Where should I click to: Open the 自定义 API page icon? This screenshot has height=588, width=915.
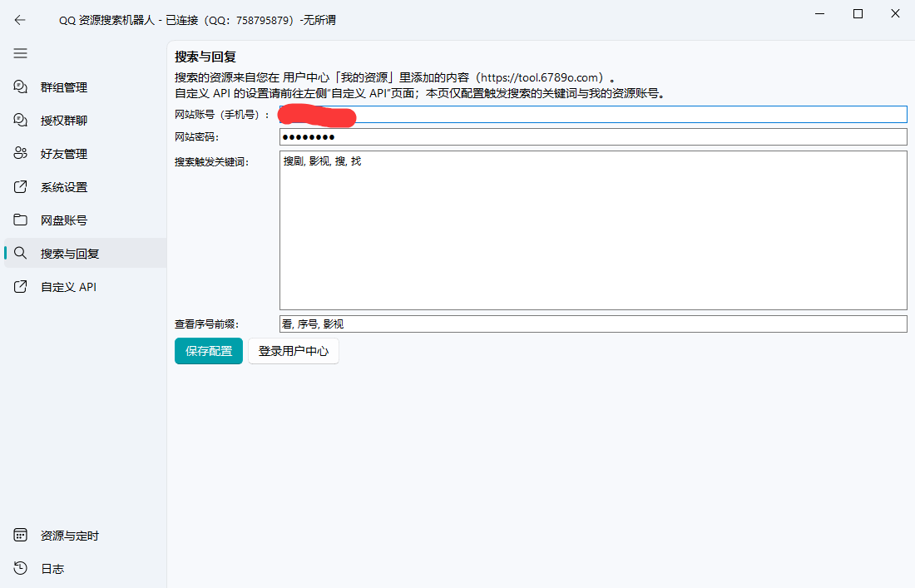pos(20,286)
